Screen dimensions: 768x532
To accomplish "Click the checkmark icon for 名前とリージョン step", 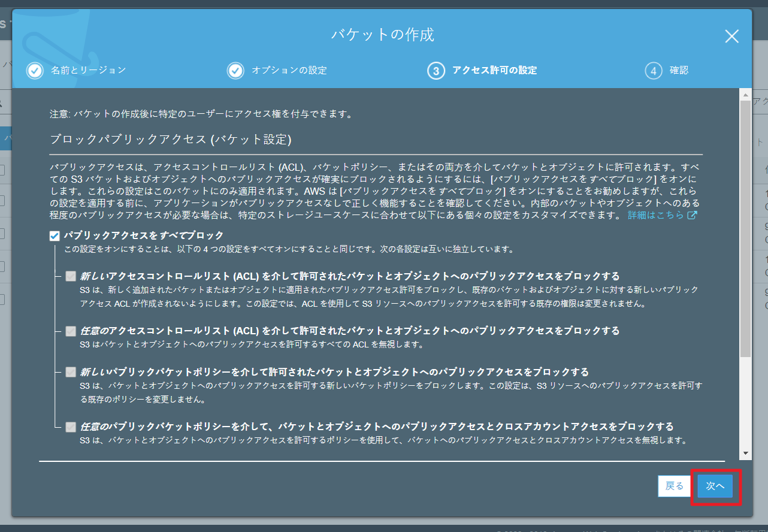I will pos(35,71).
